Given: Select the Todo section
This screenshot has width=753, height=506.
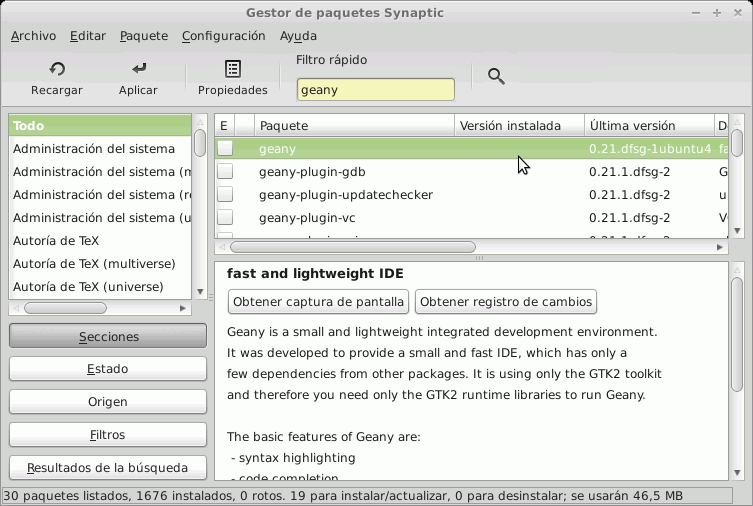Looking at the screenshot, I should pyautogui.click(x=100, y=126).
